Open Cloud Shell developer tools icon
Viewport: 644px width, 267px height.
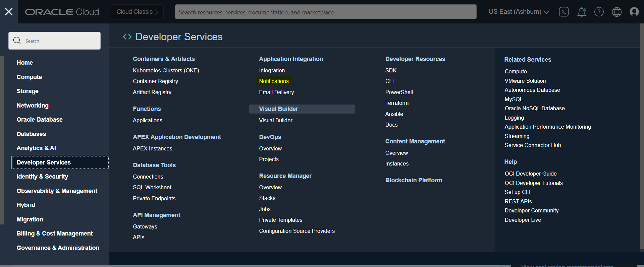click(x=563, y=12)
